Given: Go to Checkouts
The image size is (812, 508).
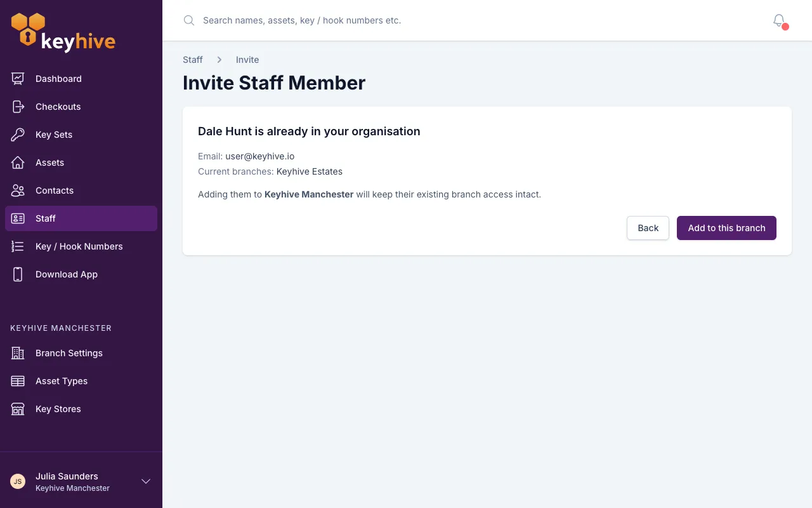Looking at the screenshot, I should point(81,107).
